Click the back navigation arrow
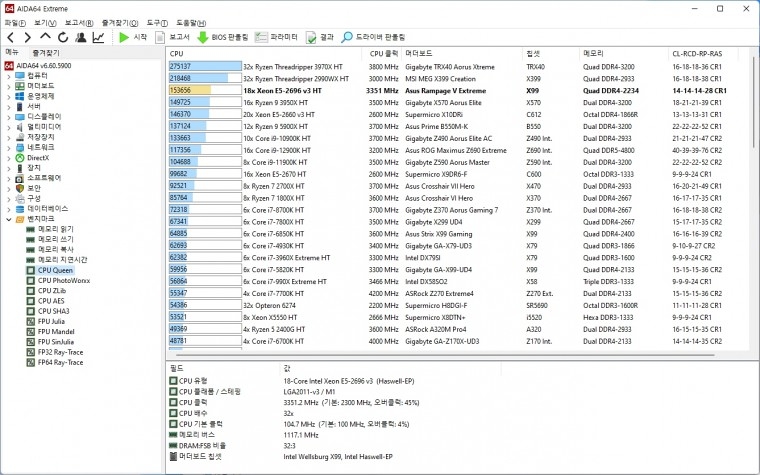 (11, 37)
